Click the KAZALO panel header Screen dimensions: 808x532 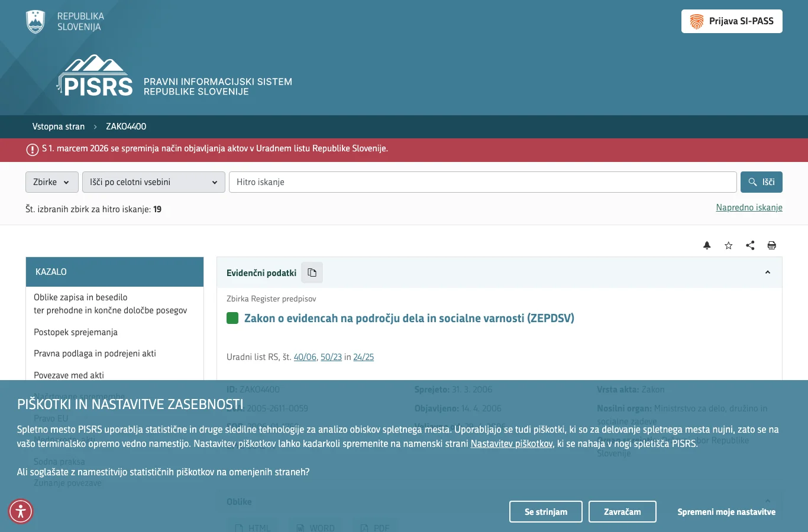click(x=115, y=272)
